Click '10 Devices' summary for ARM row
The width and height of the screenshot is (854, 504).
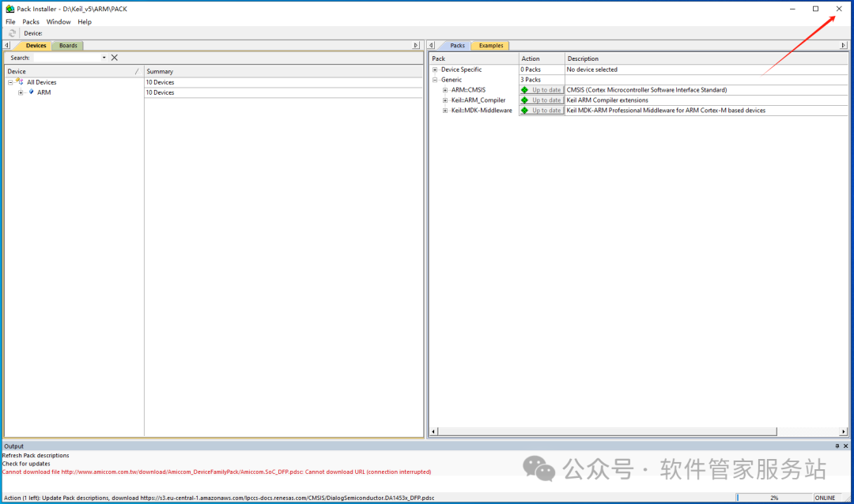tap(160, 92)
